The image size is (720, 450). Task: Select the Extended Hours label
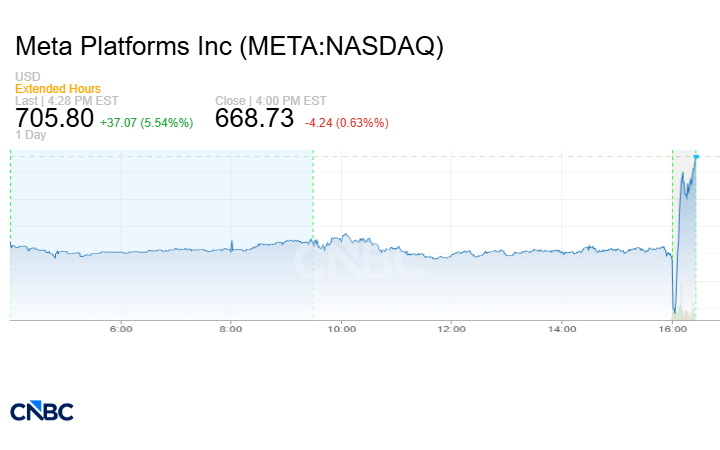(58, 89)
